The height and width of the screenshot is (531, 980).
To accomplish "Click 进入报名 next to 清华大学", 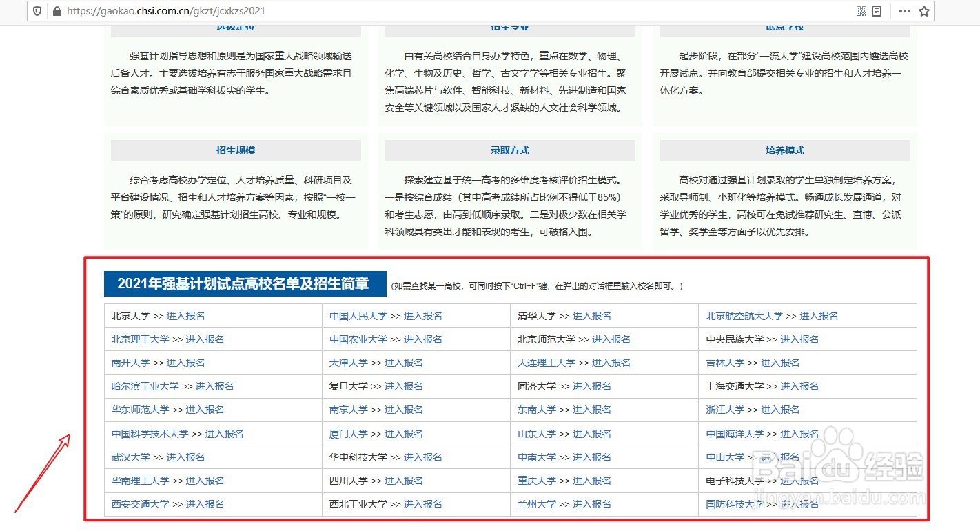I will click(591, 316).
